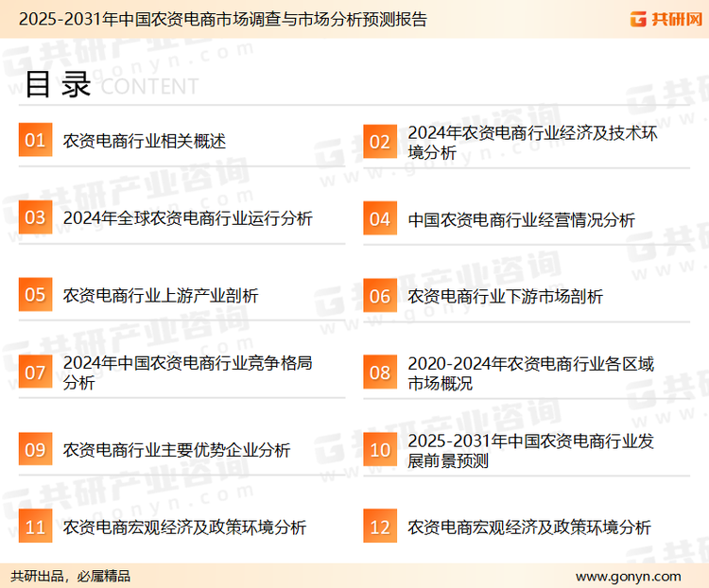Open chapter 中国农资电商行业经营情况分析

[521, 220]
